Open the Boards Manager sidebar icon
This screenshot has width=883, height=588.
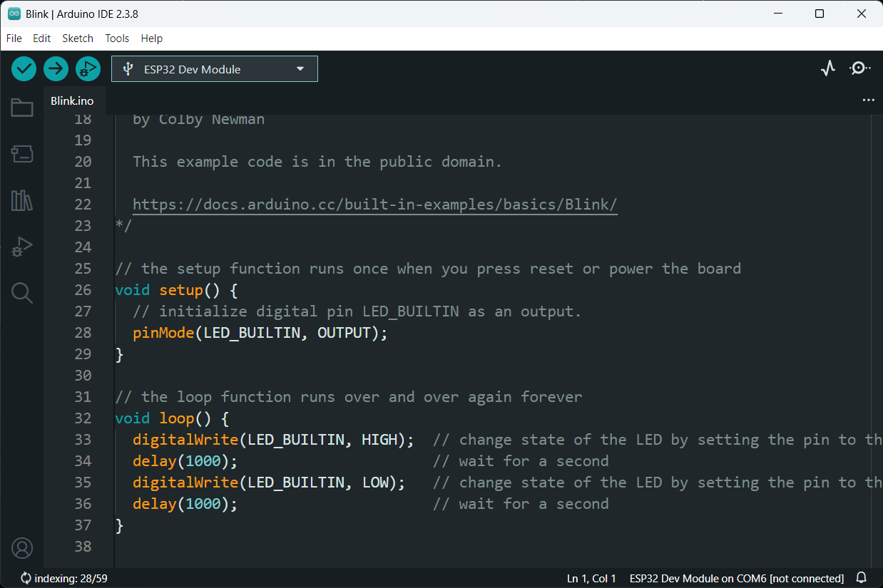point(22,154)
